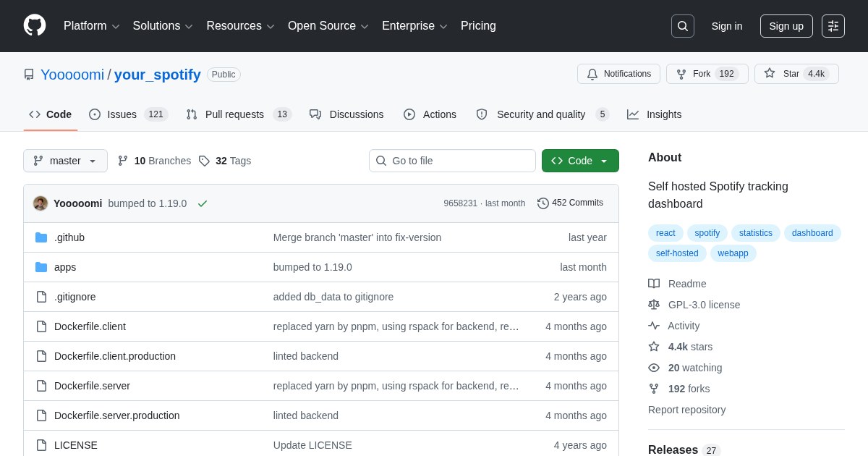Click the fork icon next to 192 forks
The height and width of the screenshot is (456, 868).
point(654,389)
